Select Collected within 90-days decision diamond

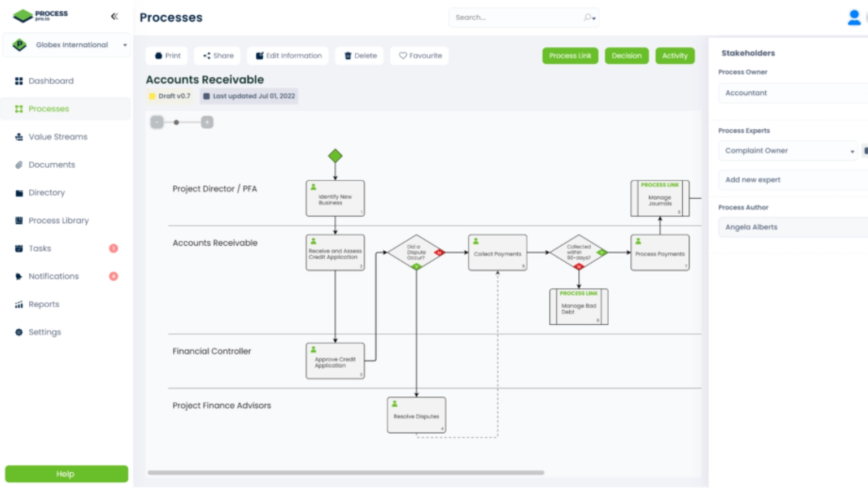tap(579, 252)
